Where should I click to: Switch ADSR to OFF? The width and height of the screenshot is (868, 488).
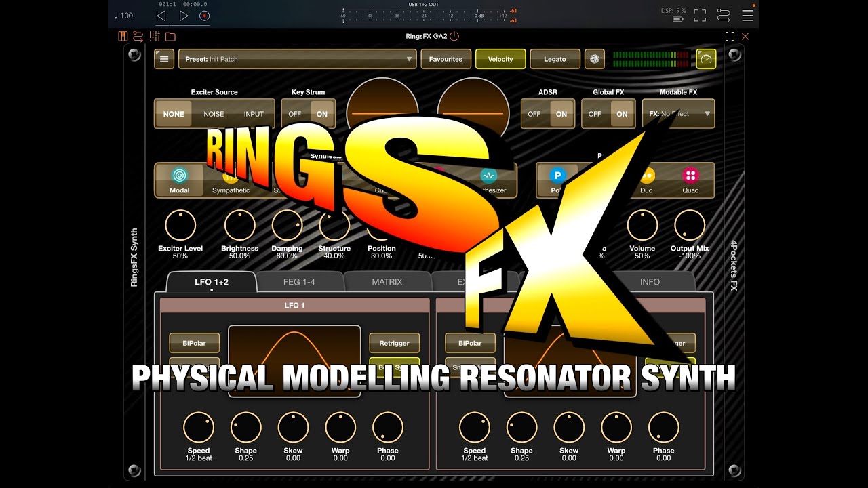tap(534, 114)
